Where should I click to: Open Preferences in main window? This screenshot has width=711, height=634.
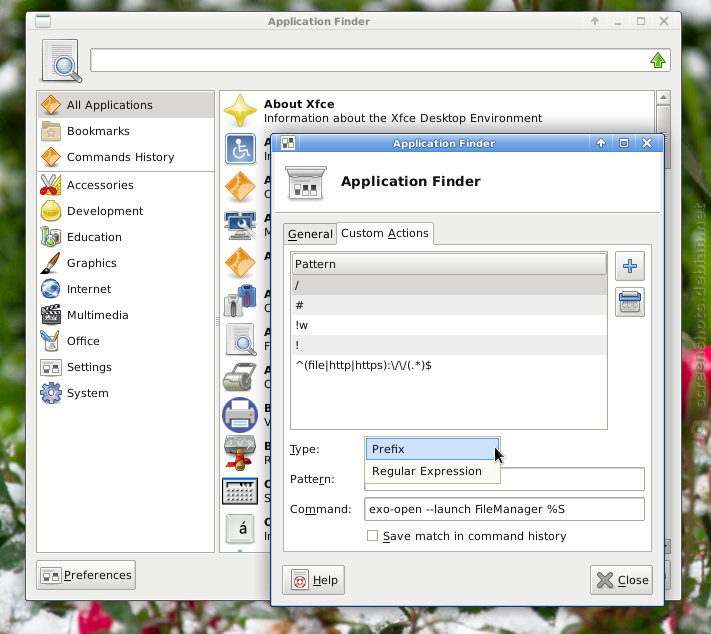86,575
